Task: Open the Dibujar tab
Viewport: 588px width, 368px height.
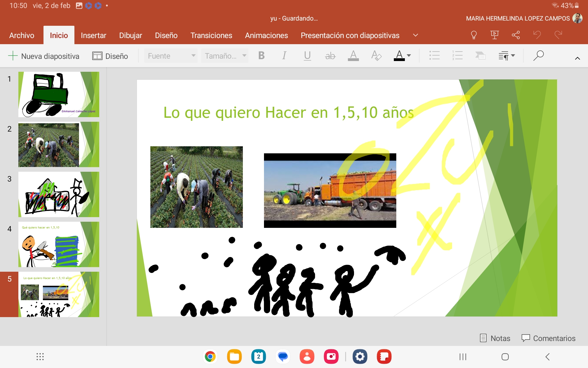Action: (x=130, y=36)
